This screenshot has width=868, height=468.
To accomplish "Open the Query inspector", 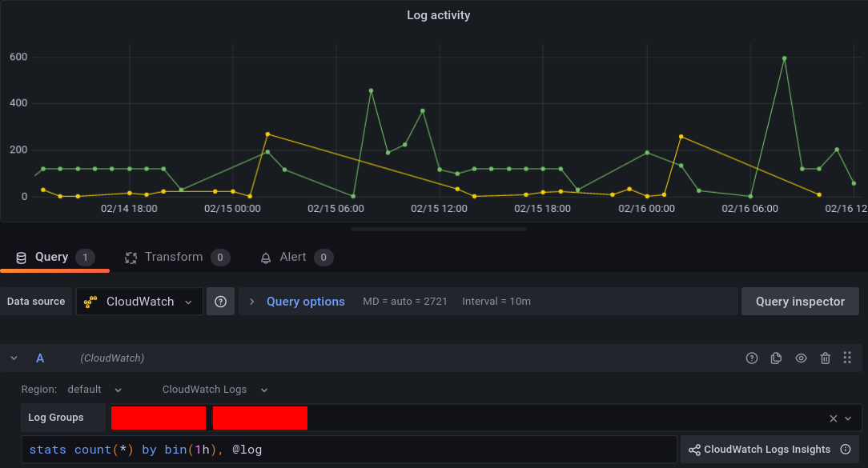I will point(800,301).
